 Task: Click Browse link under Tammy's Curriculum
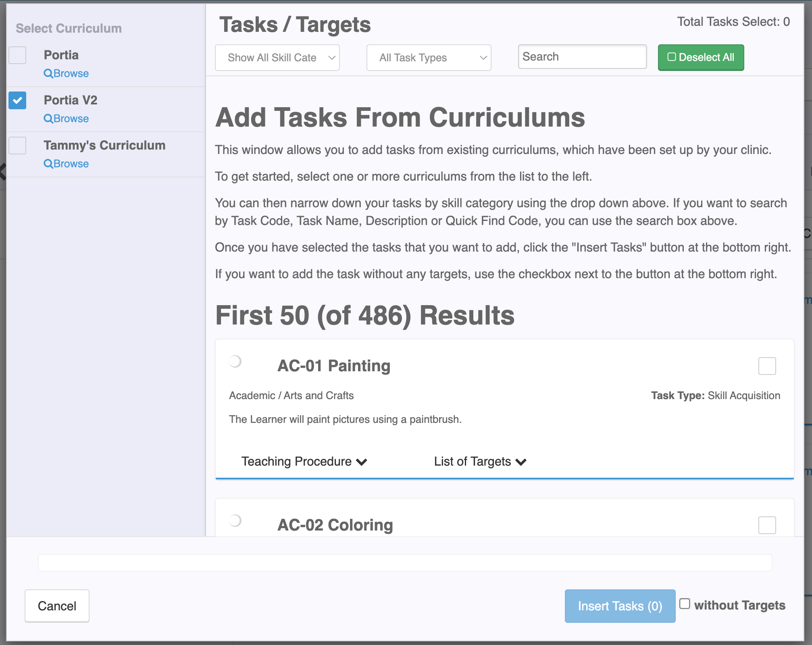click(71, 164)
